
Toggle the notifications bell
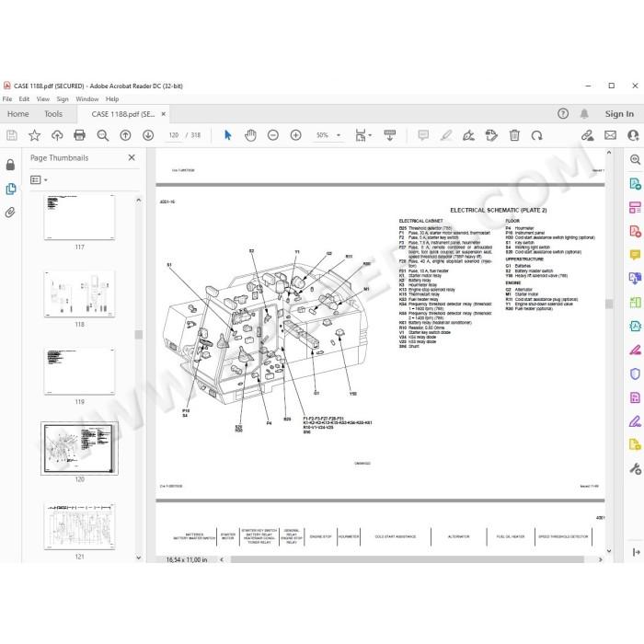tap(584, 114)
